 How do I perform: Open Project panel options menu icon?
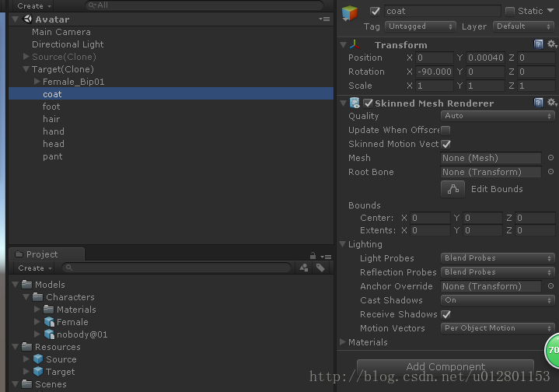coord(326,257)
